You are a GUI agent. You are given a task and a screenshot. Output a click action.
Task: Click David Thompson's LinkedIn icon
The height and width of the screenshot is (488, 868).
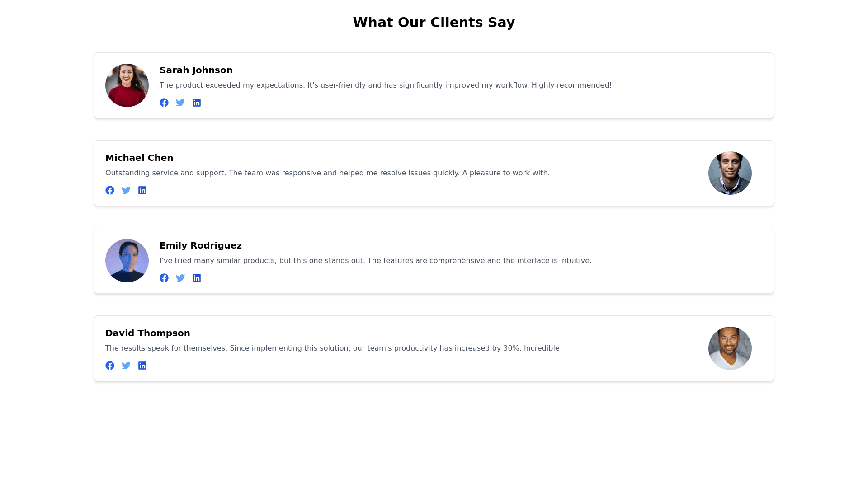point(142,366)
